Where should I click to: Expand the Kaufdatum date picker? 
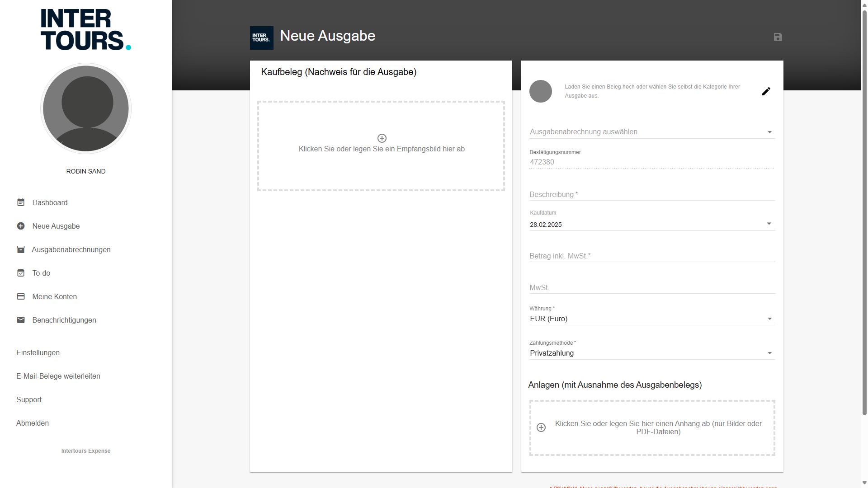(x=769, y=224)
